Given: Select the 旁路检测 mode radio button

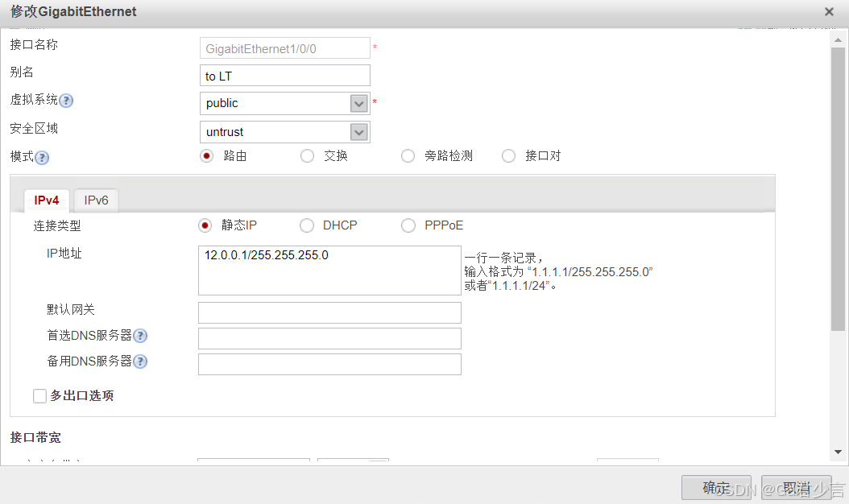Looking at the screenshot, I should point(408,156).
